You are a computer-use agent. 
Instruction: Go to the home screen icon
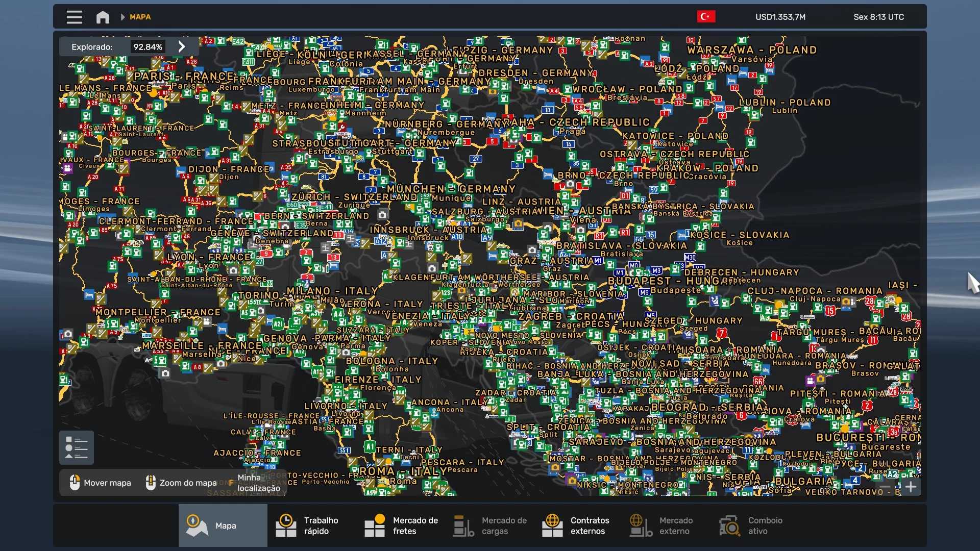(x=103, y=17)
